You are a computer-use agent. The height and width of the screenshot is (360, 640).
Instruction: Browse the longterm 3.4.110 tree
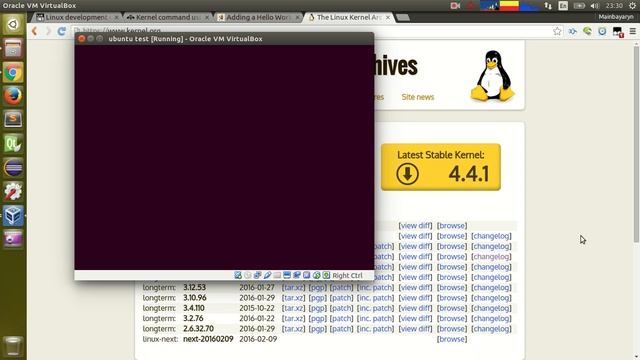(452, 308)
